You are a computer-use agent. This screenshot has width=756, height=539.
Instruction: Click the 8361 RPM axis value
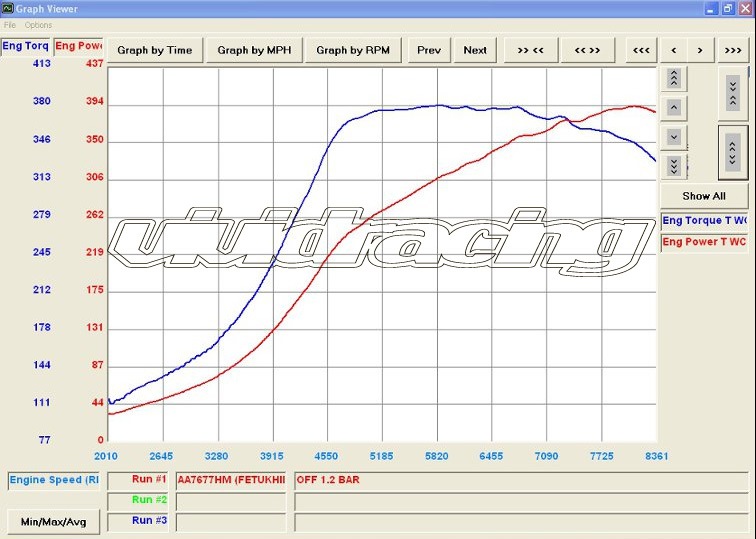656,456
